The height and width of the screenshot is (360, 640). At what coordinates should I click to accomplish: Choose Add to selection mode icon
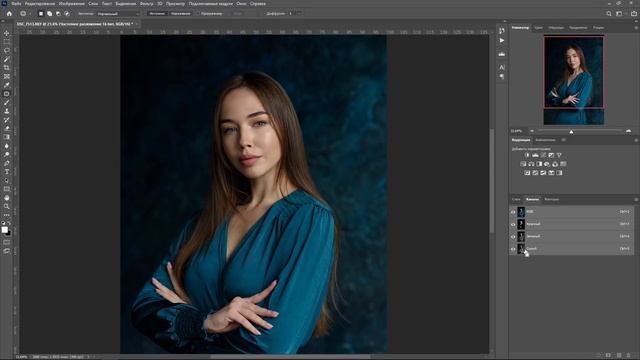[49, 13]
